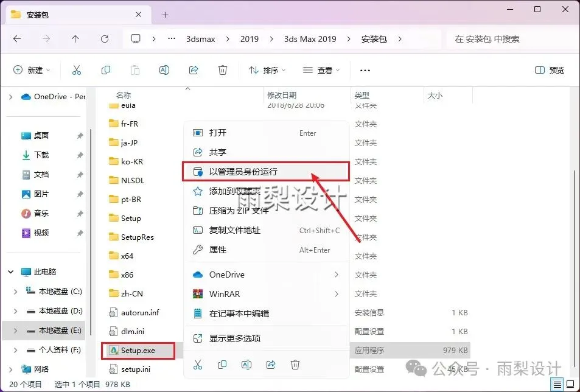Go back with the left arrow button
This screenshot has width=580, height=392.
(17, 39)
